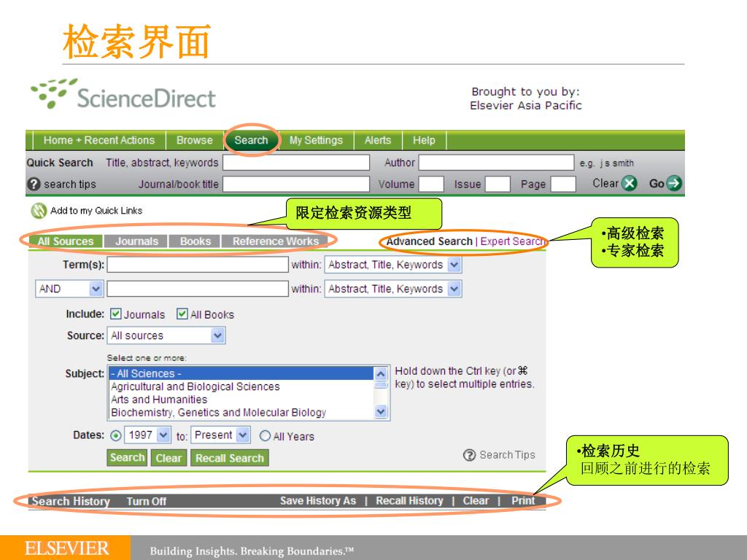Click the first Term(s) input field
The image size is (747, 560).
coord(198,265)
